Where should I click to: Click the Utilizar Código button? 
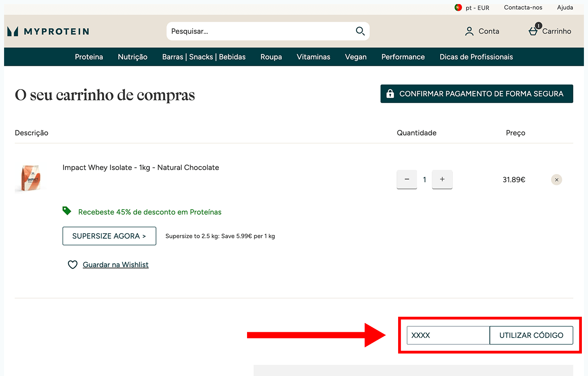531,335
